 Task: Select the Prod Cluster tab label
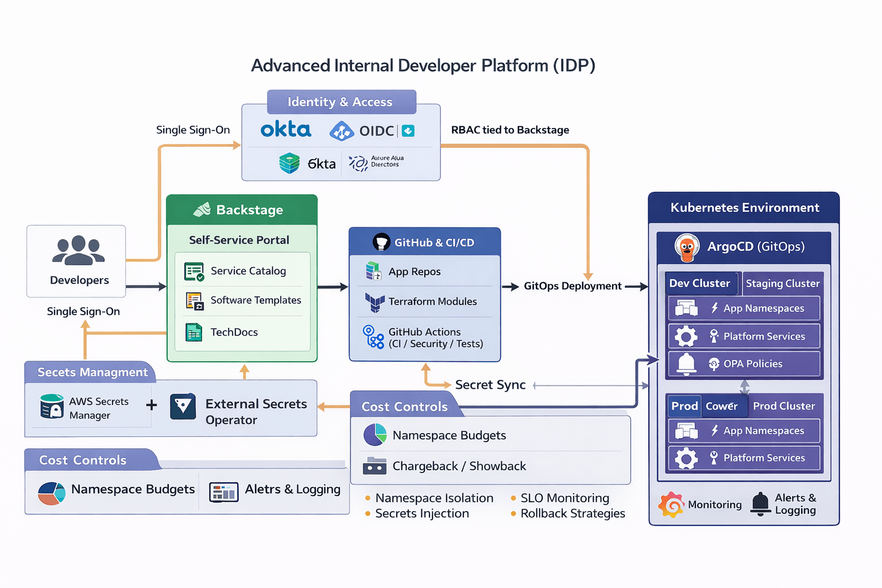tap(783, 406)
